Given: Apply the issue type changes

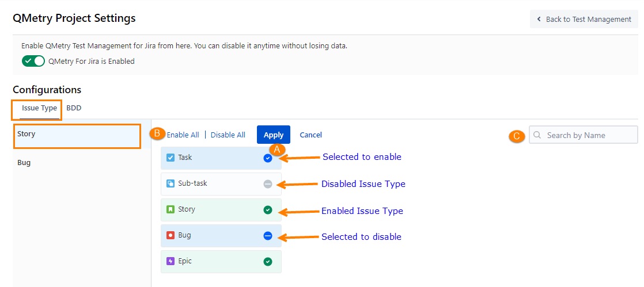Looking at the screenshot, I should coord(274,135).
